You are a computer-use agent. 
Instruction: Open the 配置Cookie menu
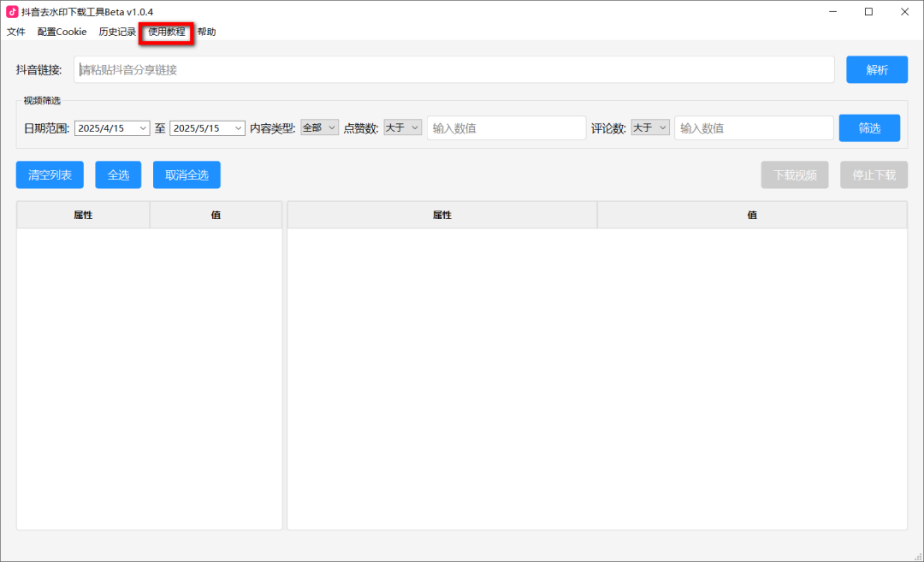(x=62, y=32)
